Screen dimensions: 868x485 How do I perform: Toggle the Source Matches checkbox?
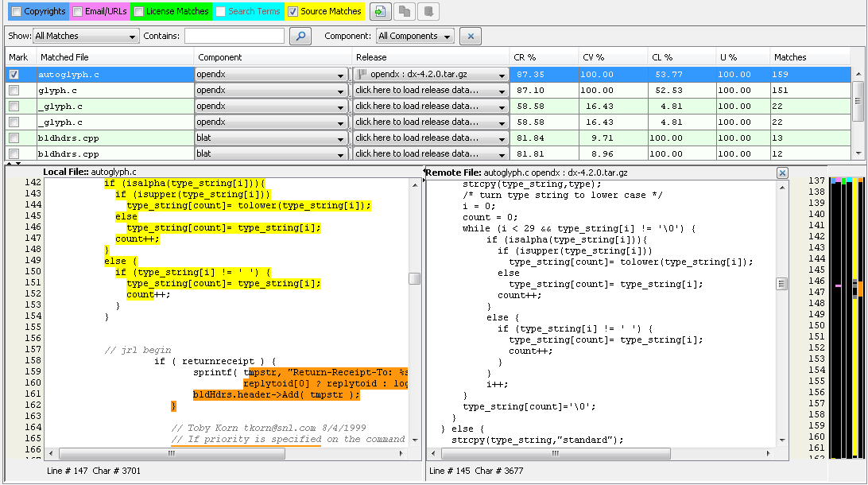pyautogui.click(x=293, y=12)
